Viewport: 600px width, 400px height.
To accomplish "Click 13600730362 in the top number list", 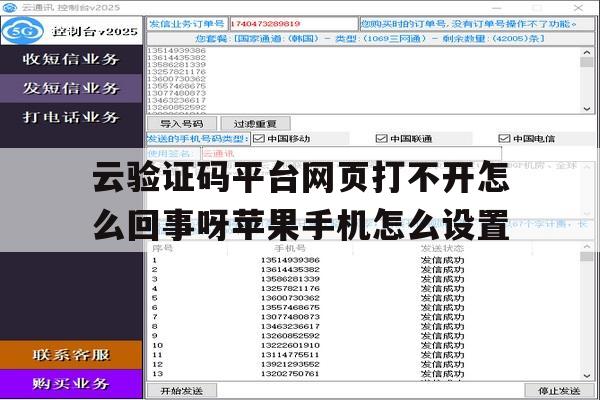I will click(x=176, y=79).
